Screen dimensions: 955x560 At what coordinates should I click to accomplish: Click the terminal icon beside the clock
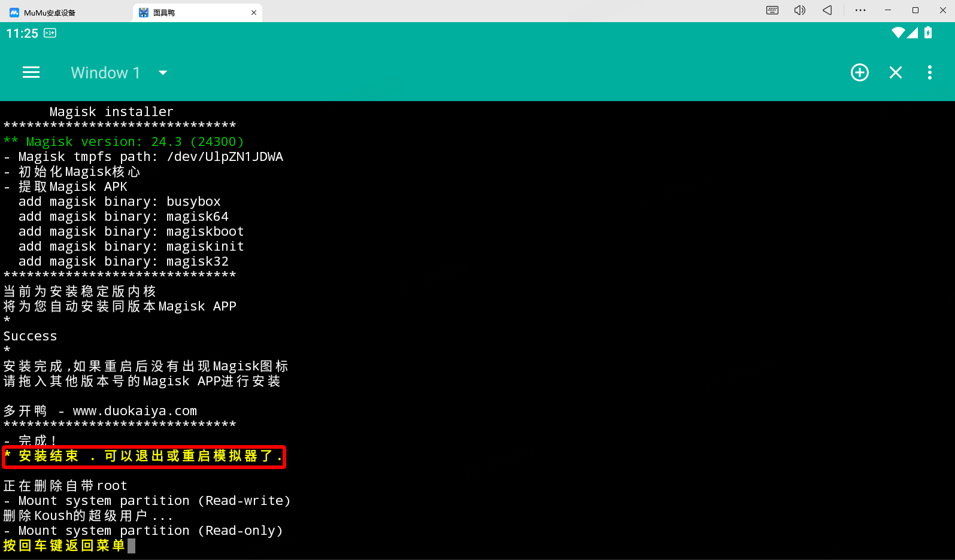(50, 33)
